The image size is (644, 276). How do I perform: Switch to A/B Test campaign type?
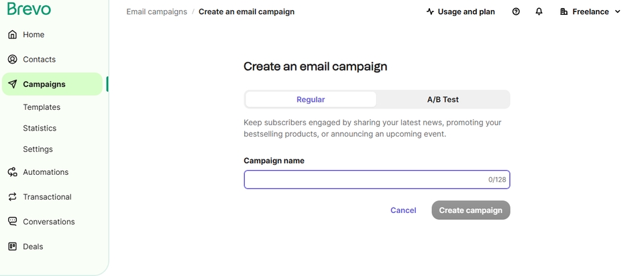click(443, 99)
